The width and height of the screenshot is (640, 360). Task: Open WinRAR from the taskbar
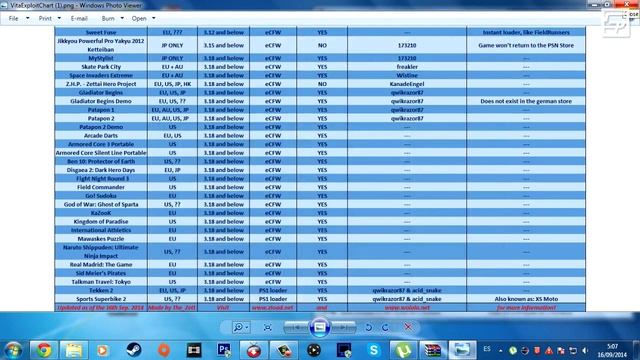point(433,350)
